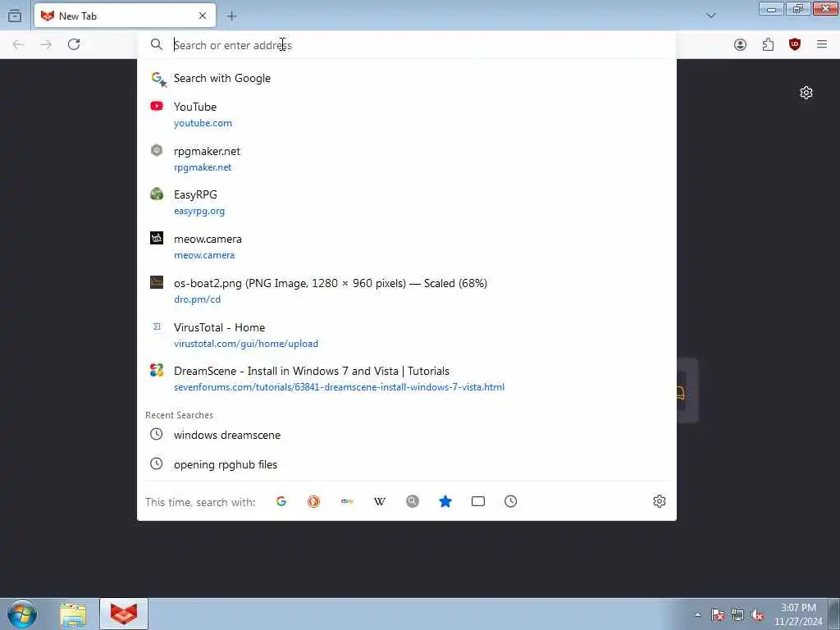Search this time with eBay icon
840x630 pixels.
[347, 501]
